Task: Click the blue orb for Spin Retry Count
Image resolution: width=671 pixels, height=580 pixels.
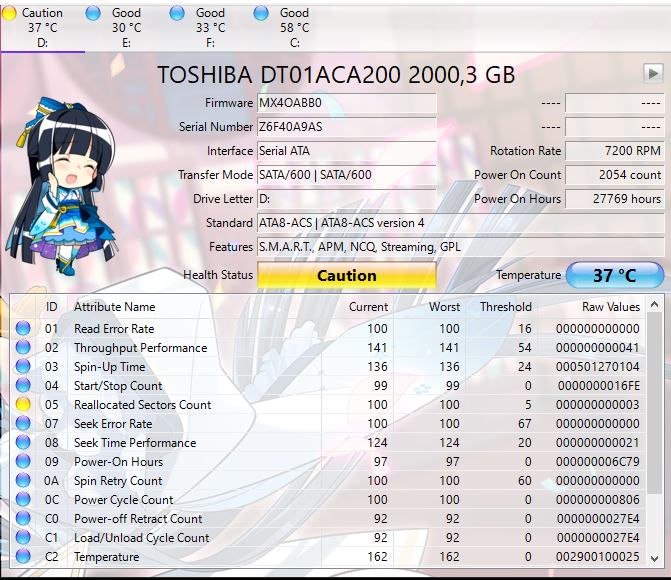Action: [23, 480]
